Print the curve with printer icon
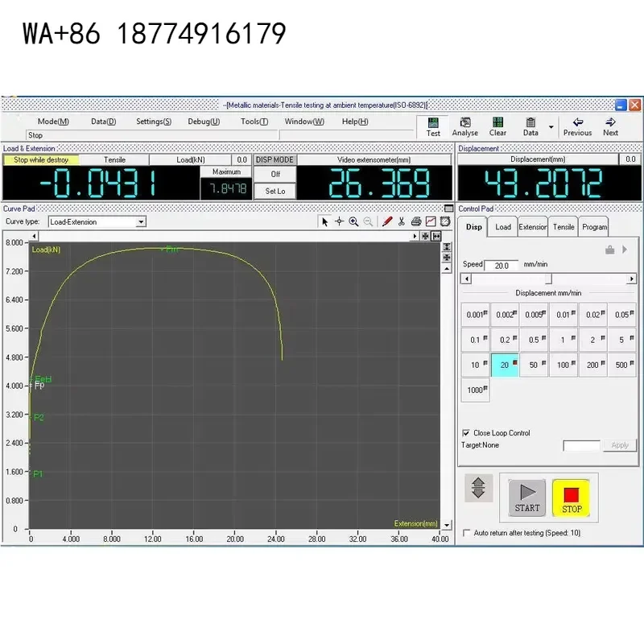Image resolution: width=644 pixels, height=644 pixels. click(416, 222)
